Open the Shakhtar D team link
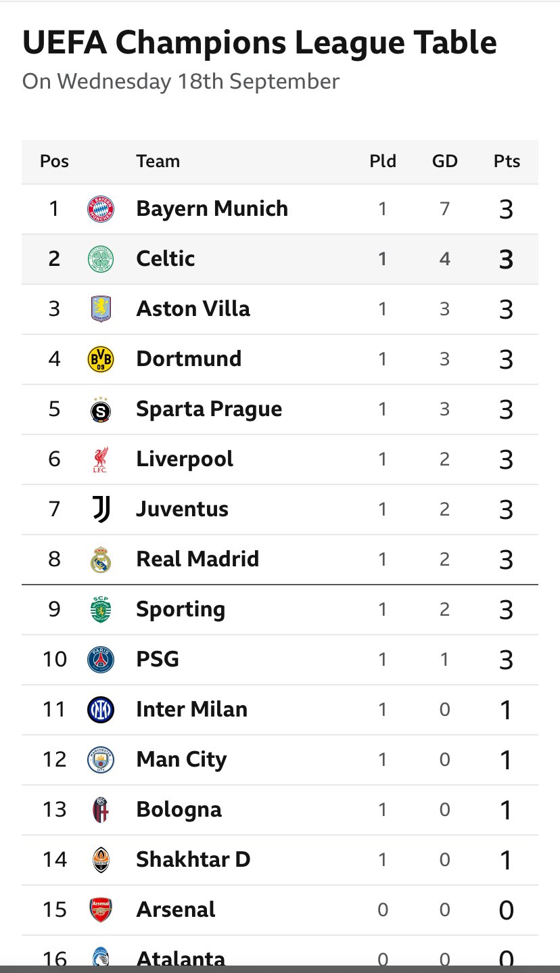This screenshot has height=973, width=560. coord(193,859)
